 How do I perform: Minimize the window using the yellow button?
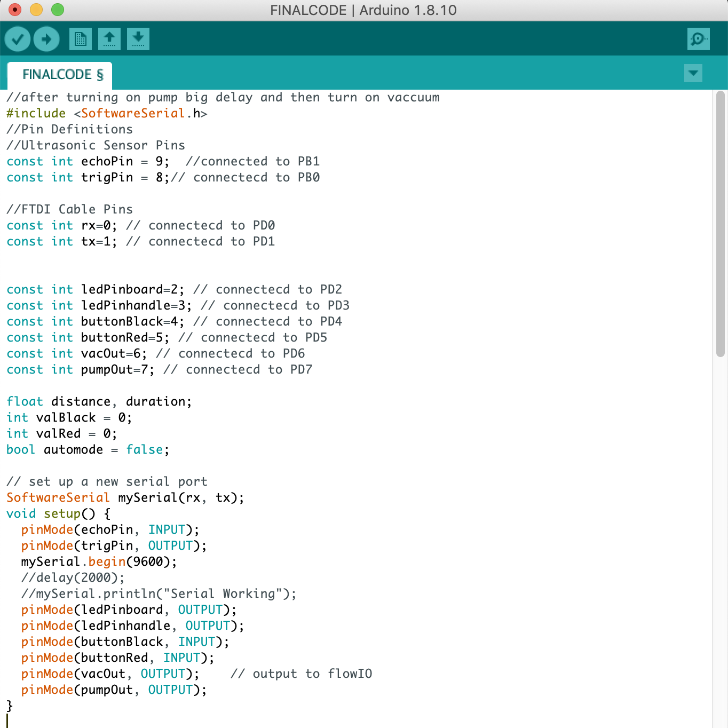(x=36, y=10)
